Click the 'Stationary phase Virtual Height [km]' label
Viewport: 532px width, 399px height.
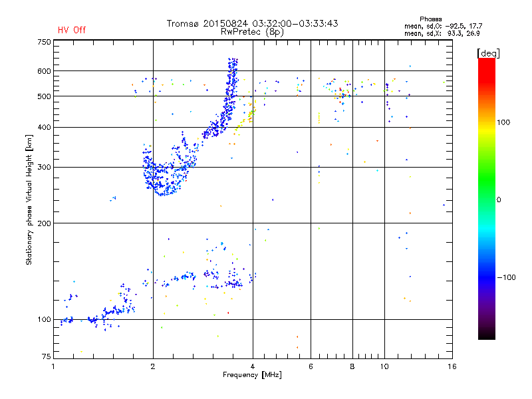pyautogui.click(x=29, y=199)
